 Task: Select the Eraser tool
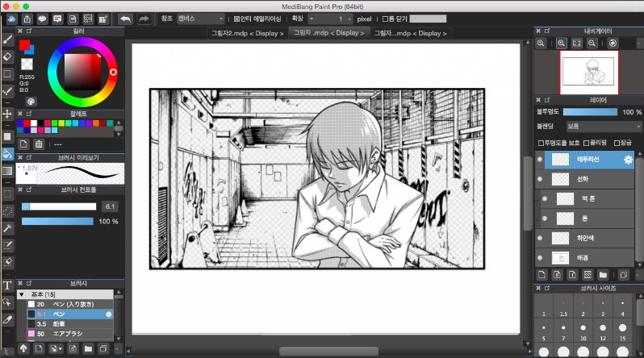(x=7, y=56)
